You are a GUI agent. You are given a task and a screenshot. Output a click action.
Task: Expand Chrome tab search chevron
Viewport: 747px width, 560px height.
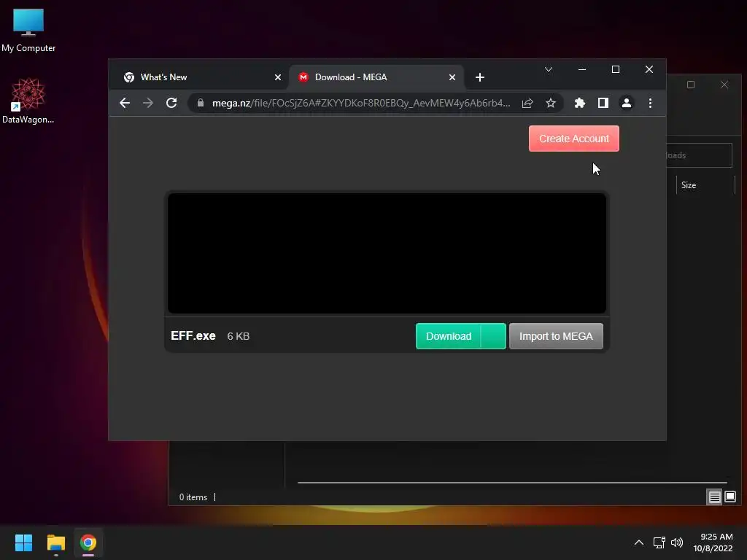pos(549,69)
